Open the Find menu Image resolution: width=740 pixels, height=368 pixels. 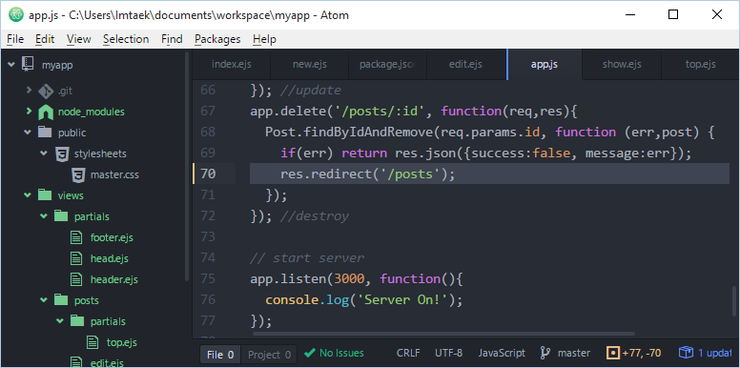[x=172, y=39]
